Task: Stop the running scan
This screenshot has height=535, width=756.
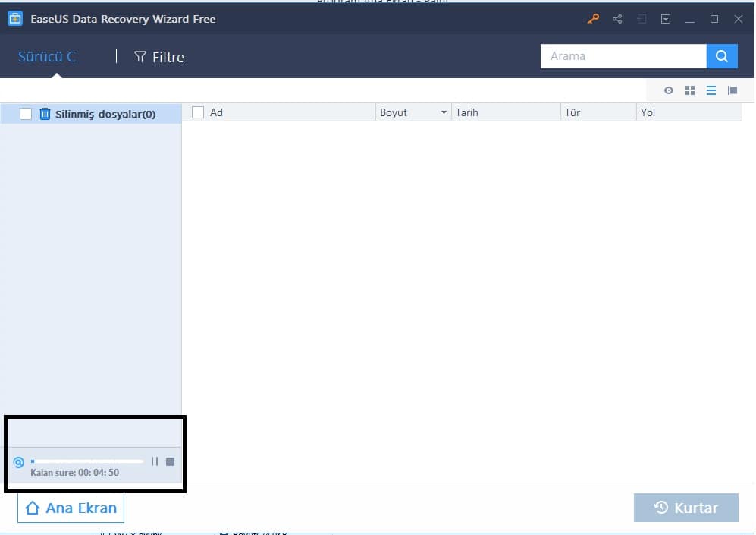Action: tap(170, 461)
